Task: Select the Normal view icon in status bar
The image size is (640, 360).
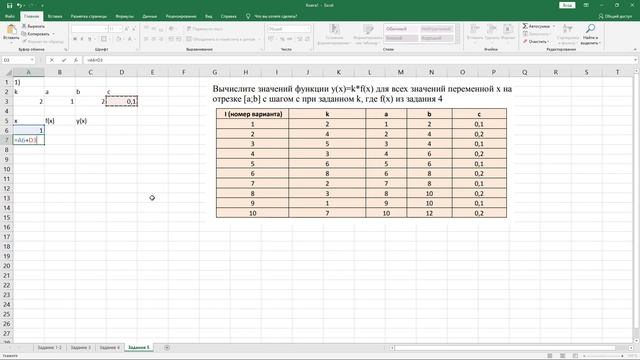Action: (x=550, y=356)
